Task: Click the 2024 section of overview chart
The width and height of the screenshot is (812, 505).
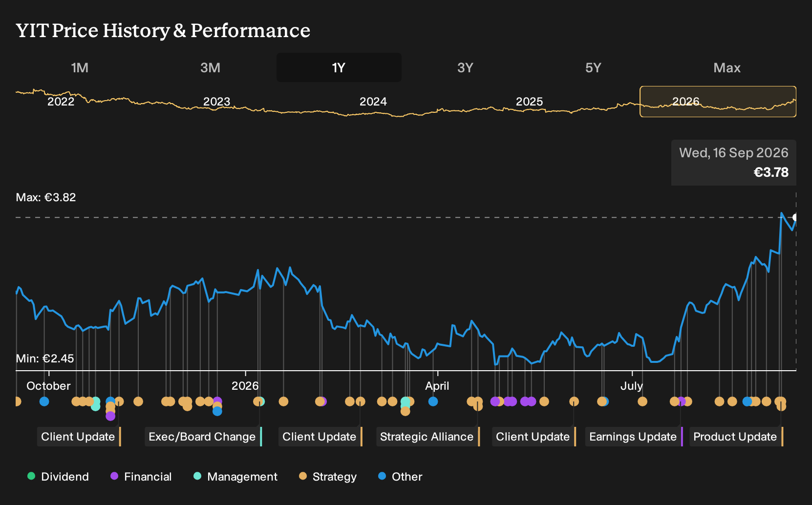Action: tap(373, 102)
